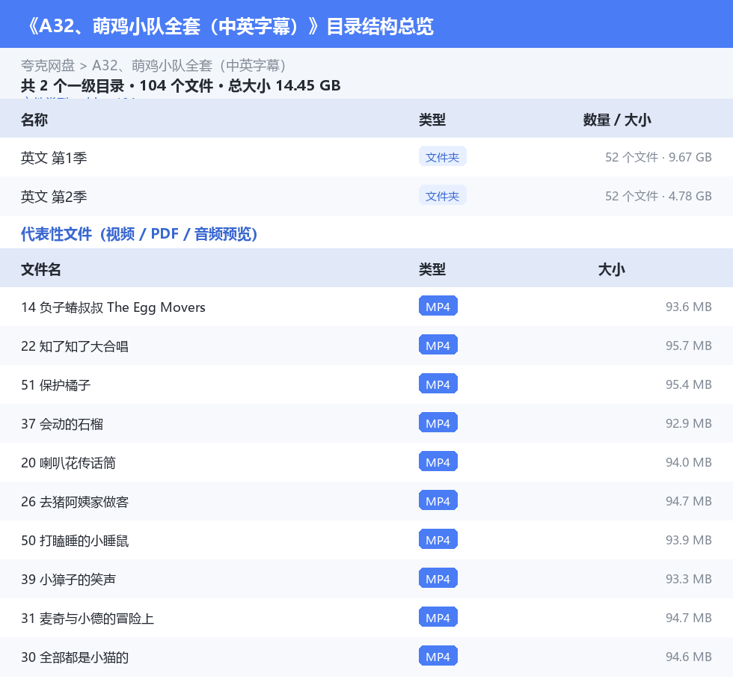Click the 92.9 MB size value
733x700 pixels.
tap(689, 423)
